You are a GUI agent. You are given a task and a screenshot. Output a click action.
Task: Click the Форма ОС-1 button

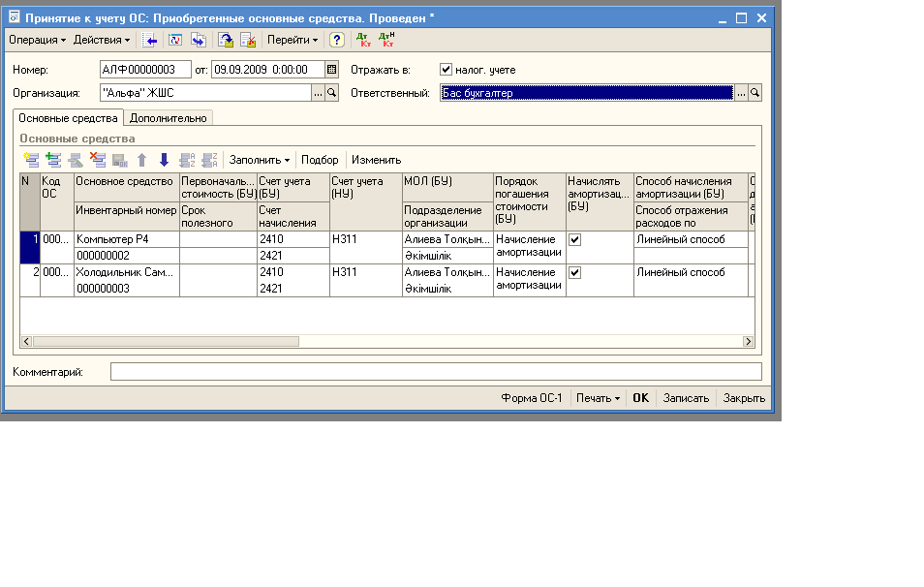531,398
